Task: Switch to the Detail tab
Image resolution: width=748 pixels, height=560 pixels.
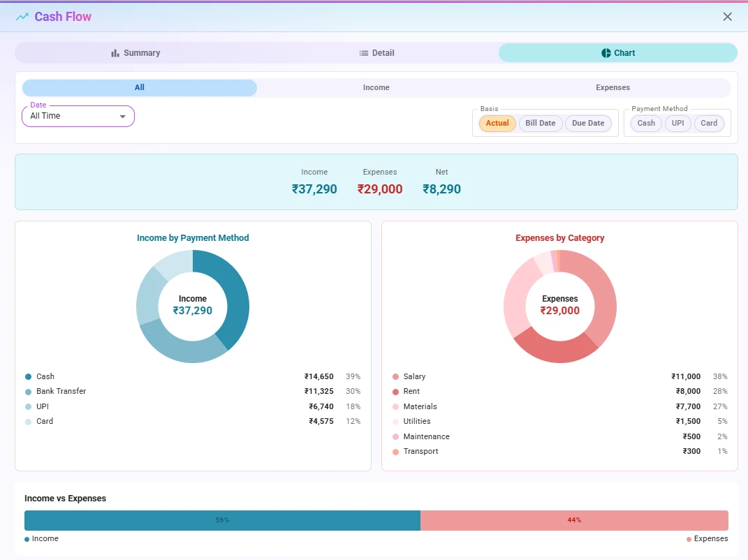Action: coord(377,53)
